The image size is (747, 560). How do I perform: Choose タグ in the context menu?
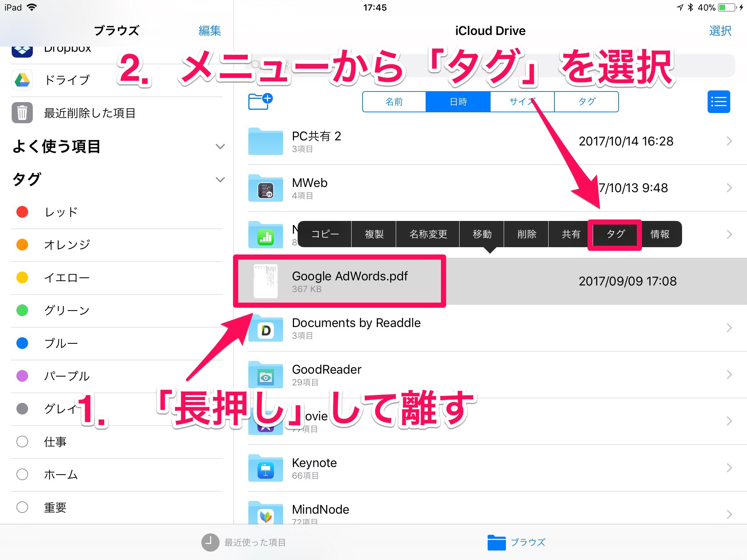[615, 234]
